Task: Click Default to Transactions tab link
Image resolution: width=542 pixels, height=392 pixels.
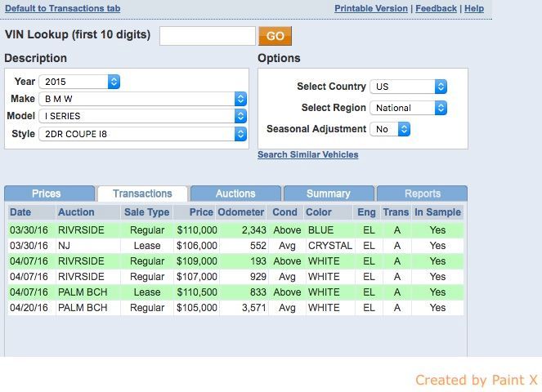Action: pyautogui.click(x=63, y=8)
